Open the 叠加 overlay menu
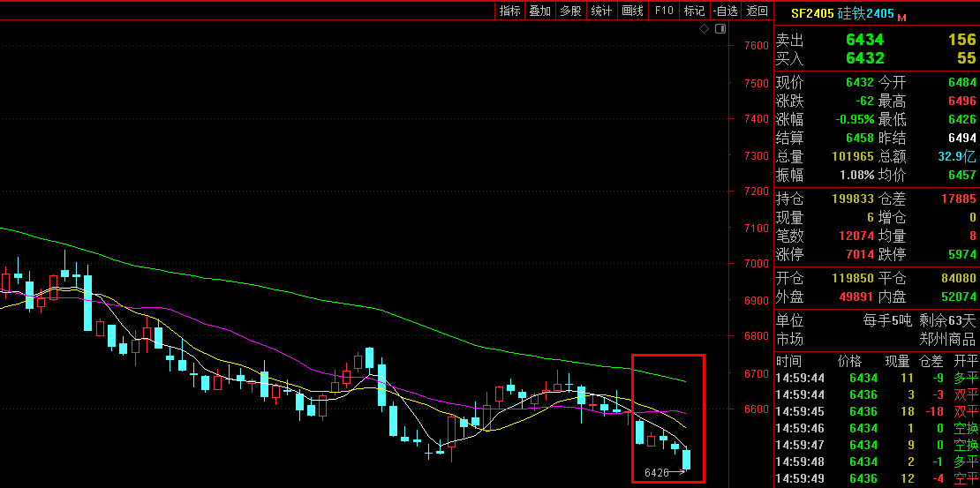Viewport: 980px width, 488px height. point(539,11)
